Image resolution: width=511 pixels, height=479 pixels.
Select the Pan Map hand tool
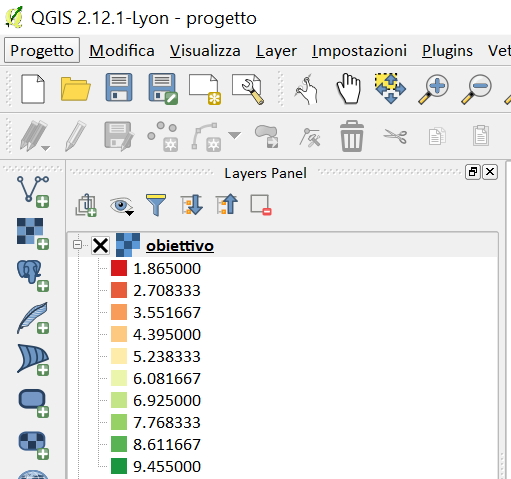point(348,89)
